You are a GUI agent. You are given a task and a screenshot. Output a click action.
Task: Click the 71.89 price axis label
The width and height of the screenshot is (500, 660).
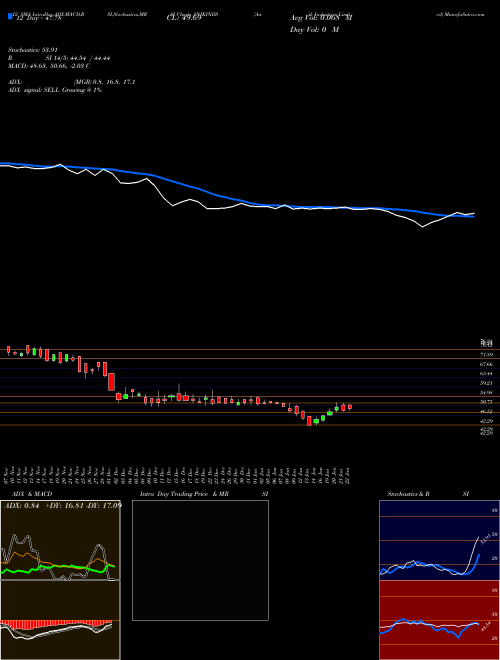[487, 355]
